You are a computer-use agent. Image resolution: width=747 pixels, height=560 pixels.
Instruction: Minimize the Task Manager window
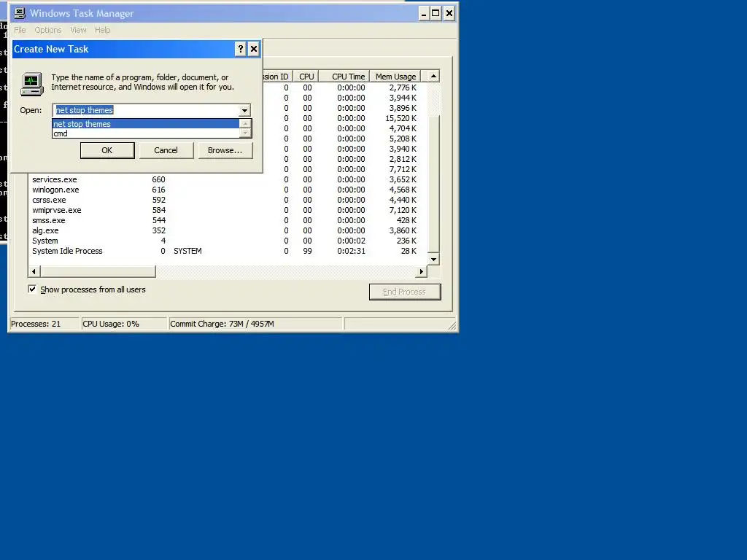424,13
